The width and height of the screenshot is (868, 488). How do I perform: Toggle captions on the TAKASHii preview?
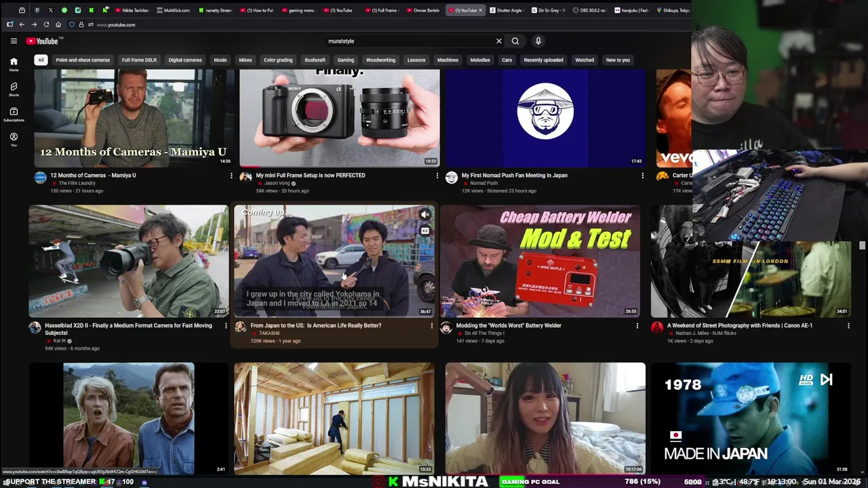click(x=425, y=231)
